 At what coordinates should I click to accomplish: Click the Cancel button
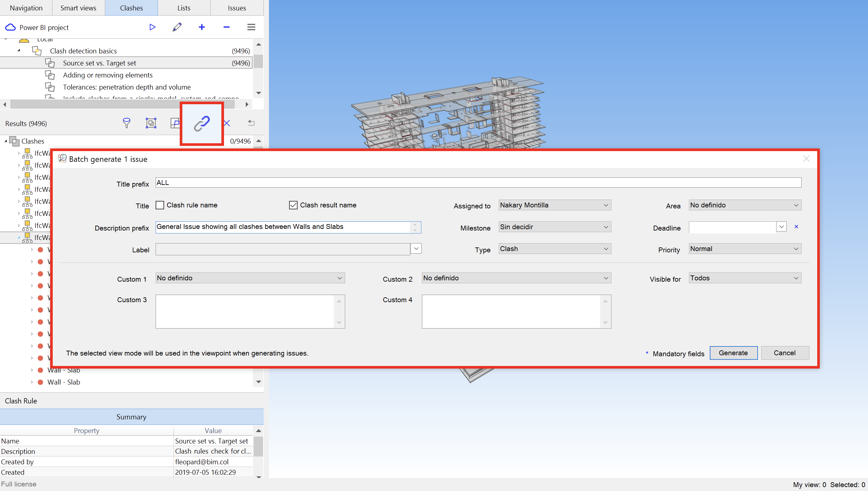[x=785, y=353]
